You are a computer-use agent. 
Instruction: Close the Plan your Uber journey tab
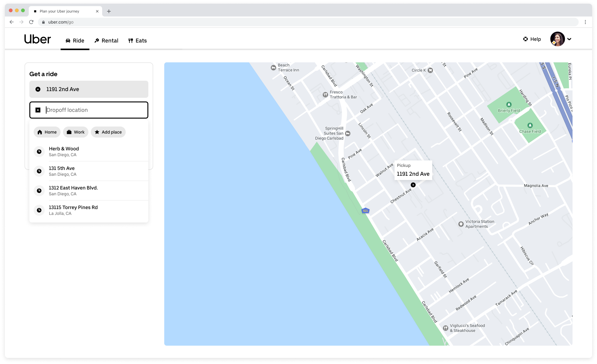pos(97,11)
